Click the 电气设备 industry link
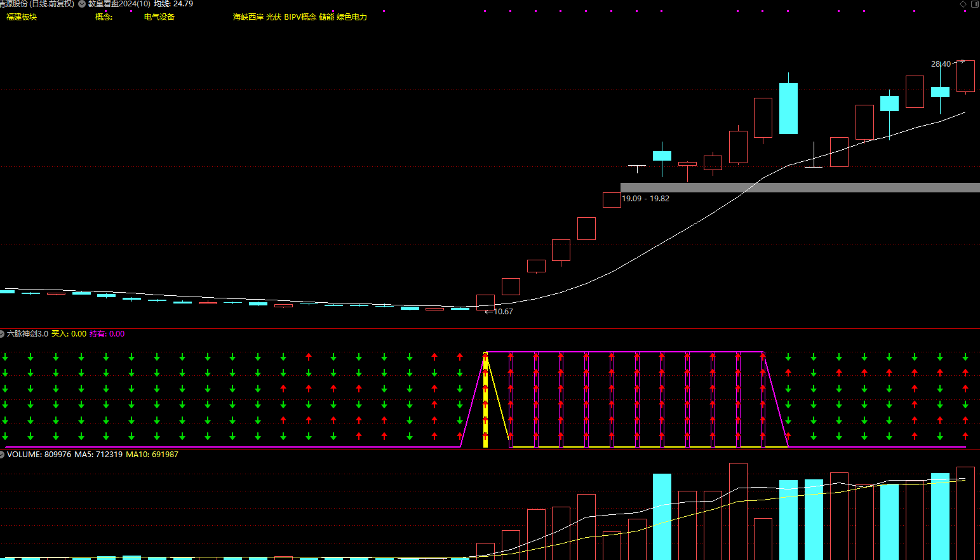Viewport: 980px width, 560px height. 159,17
